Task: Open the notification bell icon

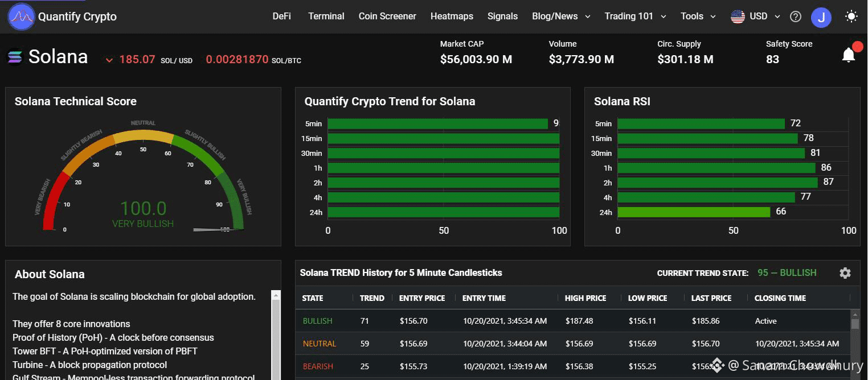Action: (849, 55)
